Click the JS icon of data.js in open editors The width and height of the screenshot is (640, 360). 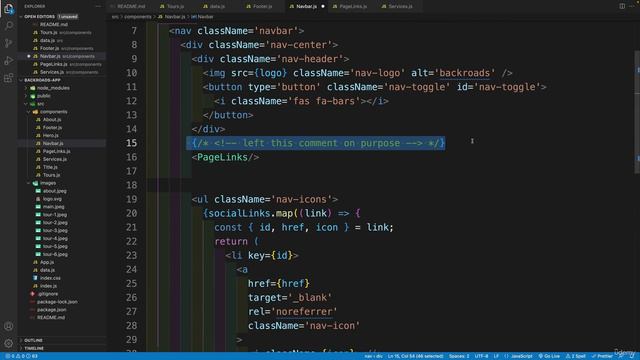coord(36,40)
